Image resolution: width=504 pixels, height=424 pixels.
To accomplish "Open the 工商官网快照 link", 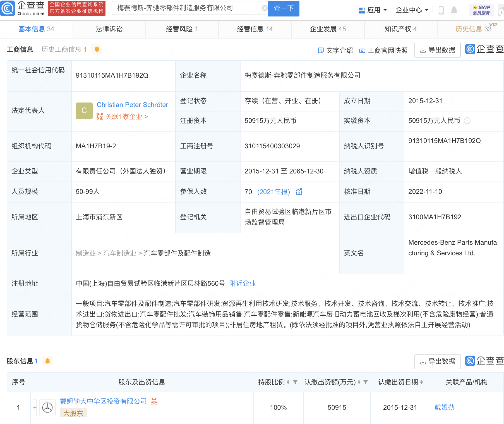I will [x=383, y=50].
